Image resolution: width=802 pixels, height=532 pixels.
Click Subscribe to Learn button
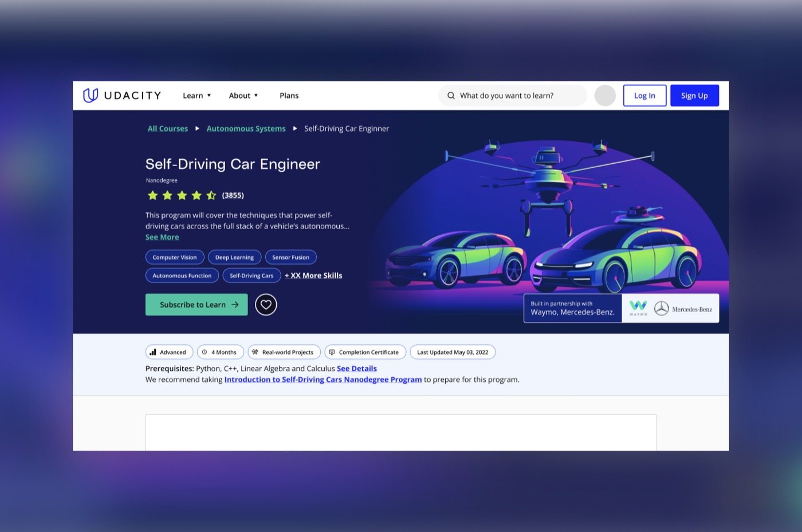point(196,305)
